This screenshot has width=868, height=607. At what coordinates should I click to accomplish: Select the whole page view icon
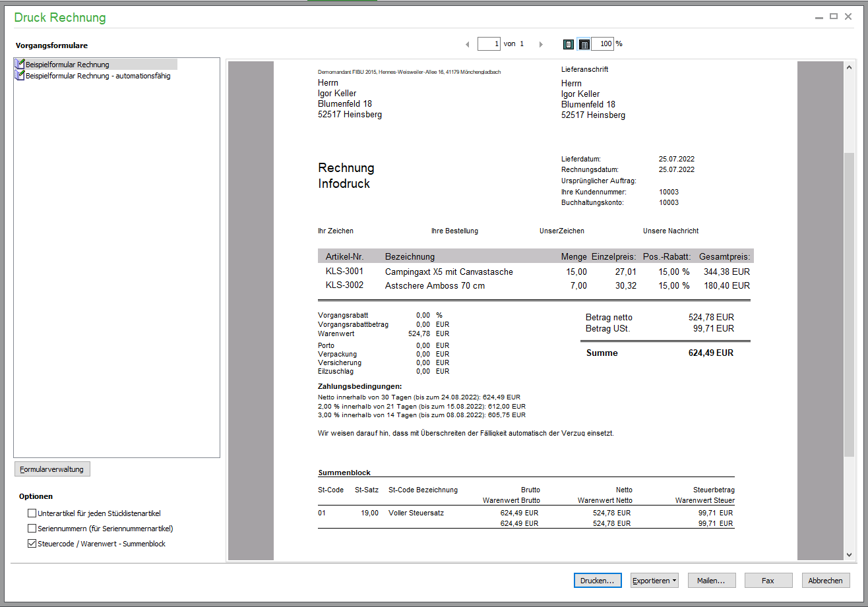coord(569,44)
